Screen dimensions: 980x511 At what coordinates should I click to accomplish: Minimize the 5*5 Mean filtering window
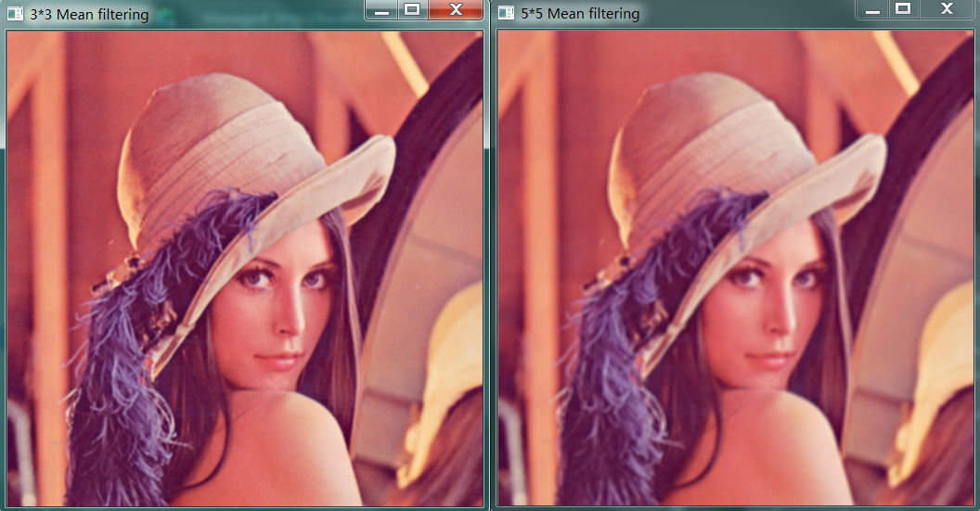point(872,9)
